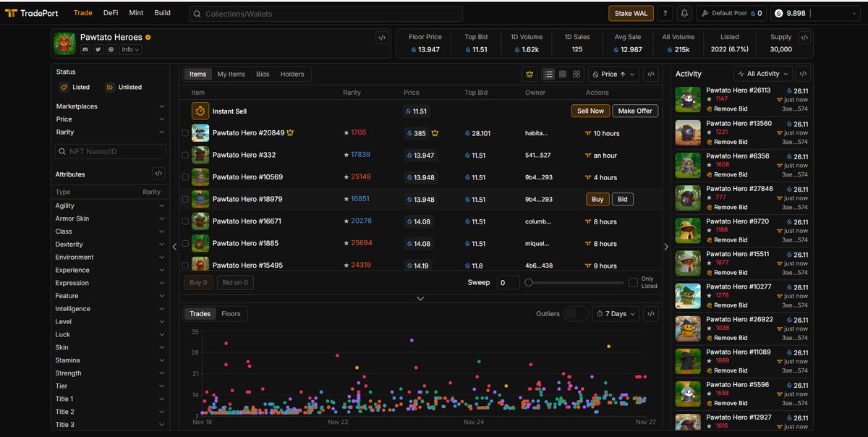Image resolution: width=868 pixels, height=437 pixels.
Task: Switch to the Floors chart tab
Action: tap(231, 314)
